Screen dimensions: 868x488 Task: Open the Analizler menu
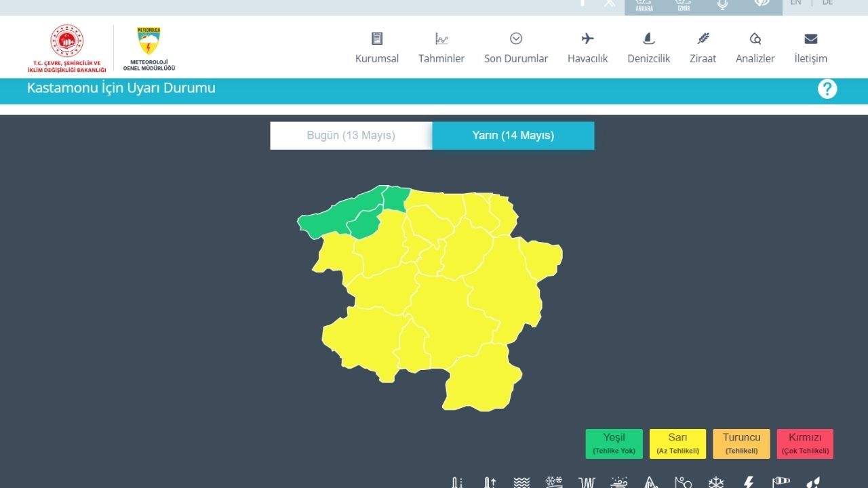pyautogui.click(x=755, y=48)
